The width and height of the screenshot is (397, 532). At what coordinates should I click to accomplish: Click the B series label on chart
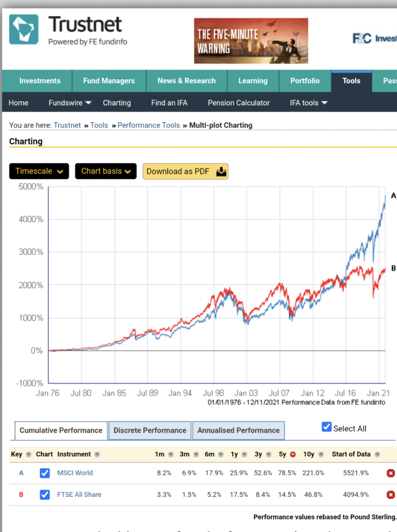pos(393,268)
